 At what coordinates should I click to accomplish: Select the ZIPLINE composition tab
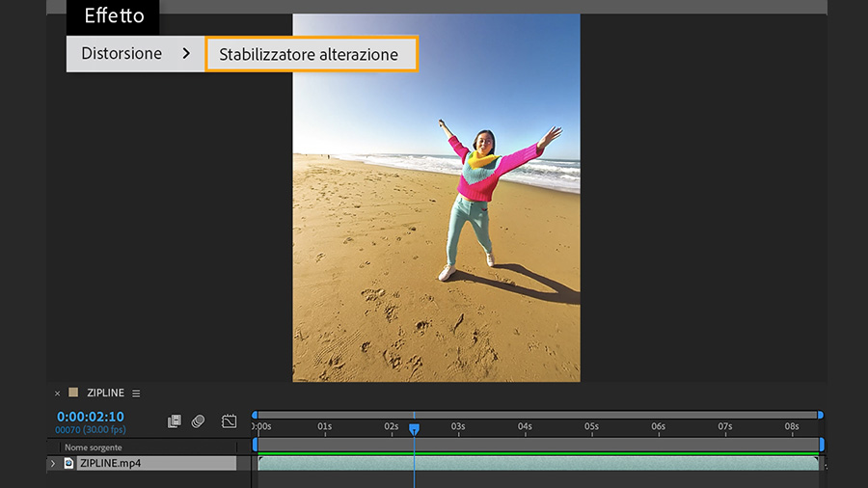pos(106,393)
